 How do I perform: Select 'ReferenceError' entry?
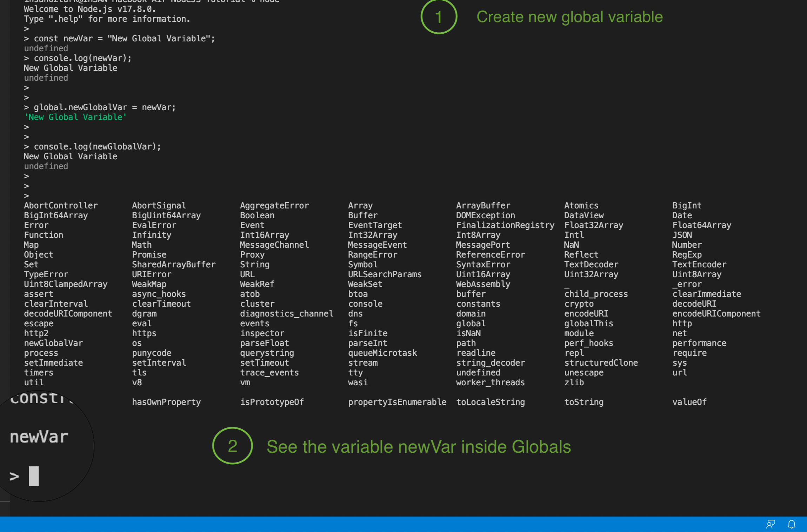point(491,255)
